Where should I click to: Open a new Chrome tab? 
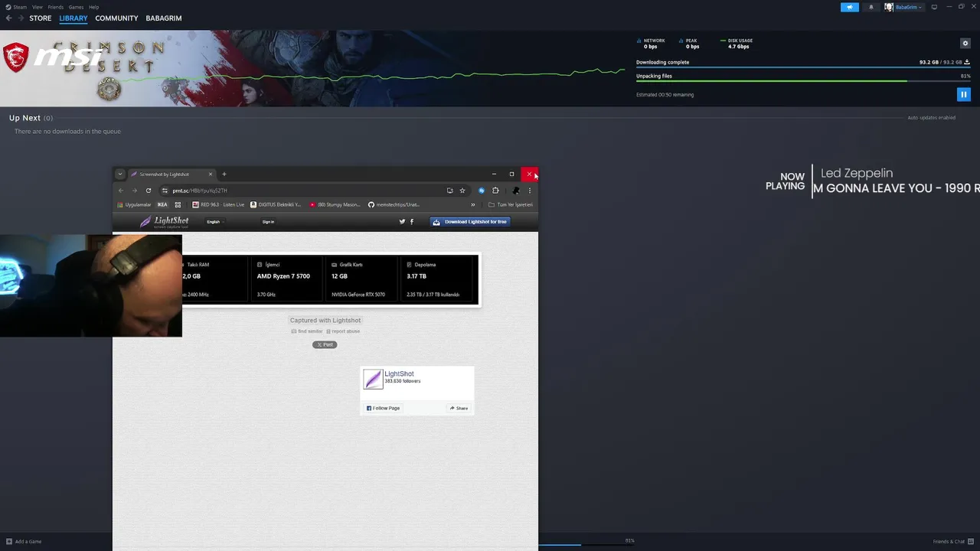224,174
